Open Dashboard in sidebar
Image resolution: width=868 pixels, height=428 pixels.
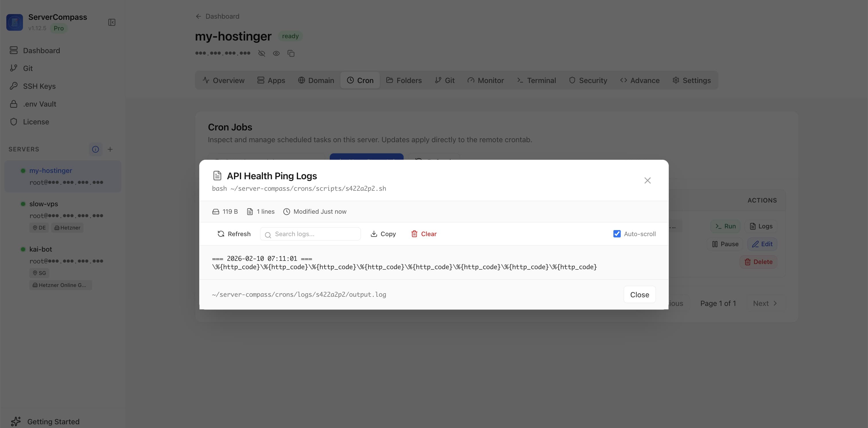tap(63, 50)
